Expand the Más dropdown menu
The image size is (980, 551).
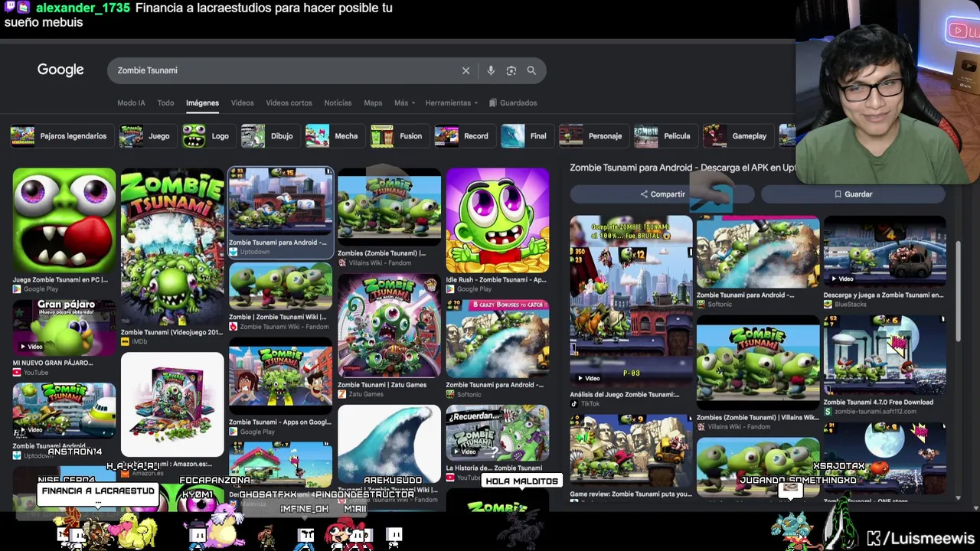404,103
